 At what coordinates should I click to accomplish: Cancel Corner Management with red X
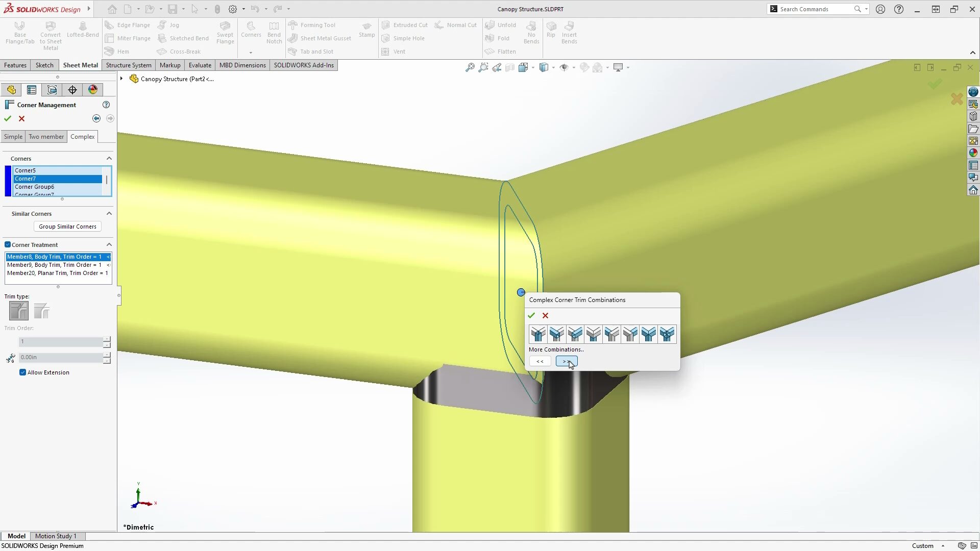[x=21, y=118]
